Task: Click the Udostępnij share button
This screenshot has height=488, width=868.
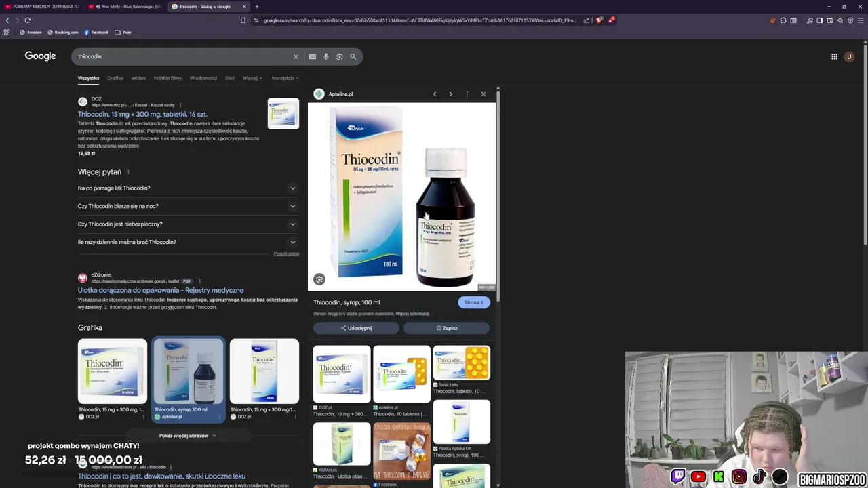Action: tap(356, 328)
